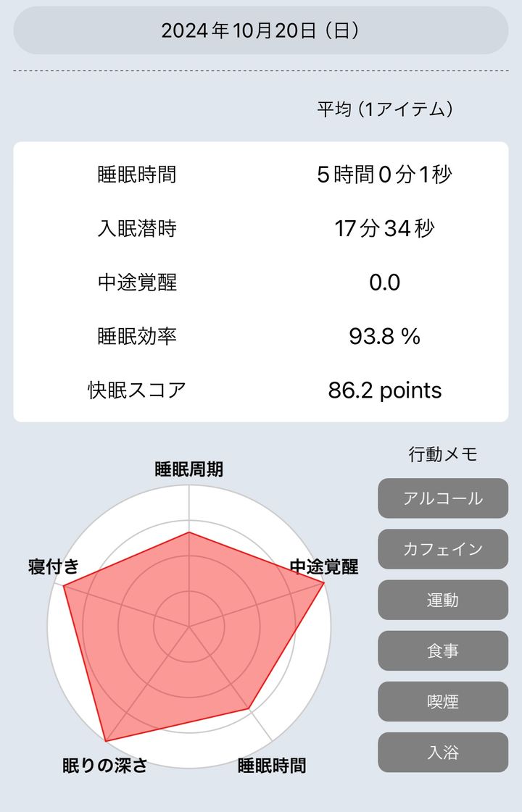522x812 pixels.
Task: Tap the 平均 (1アイテム) heading
Action: [385, 109]
